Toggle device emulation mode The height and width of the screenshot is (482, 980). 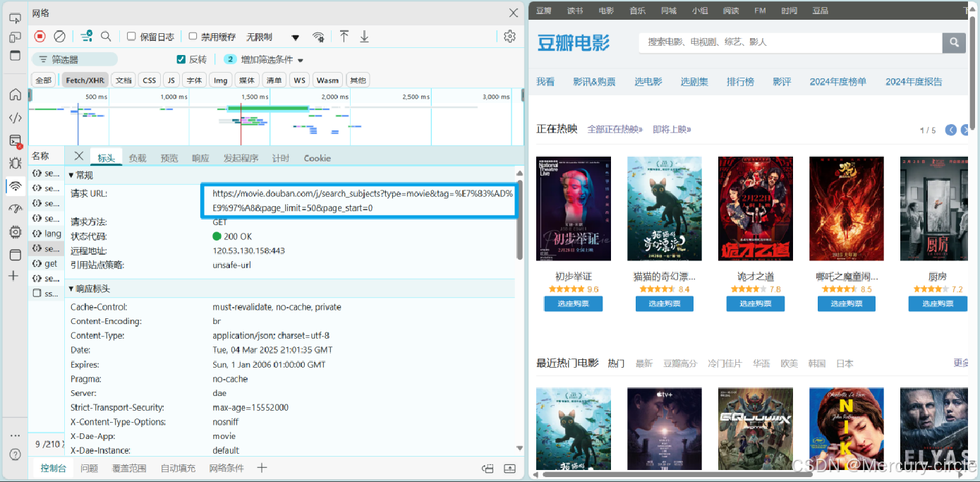pyautogui.click(x=15, y=37)
